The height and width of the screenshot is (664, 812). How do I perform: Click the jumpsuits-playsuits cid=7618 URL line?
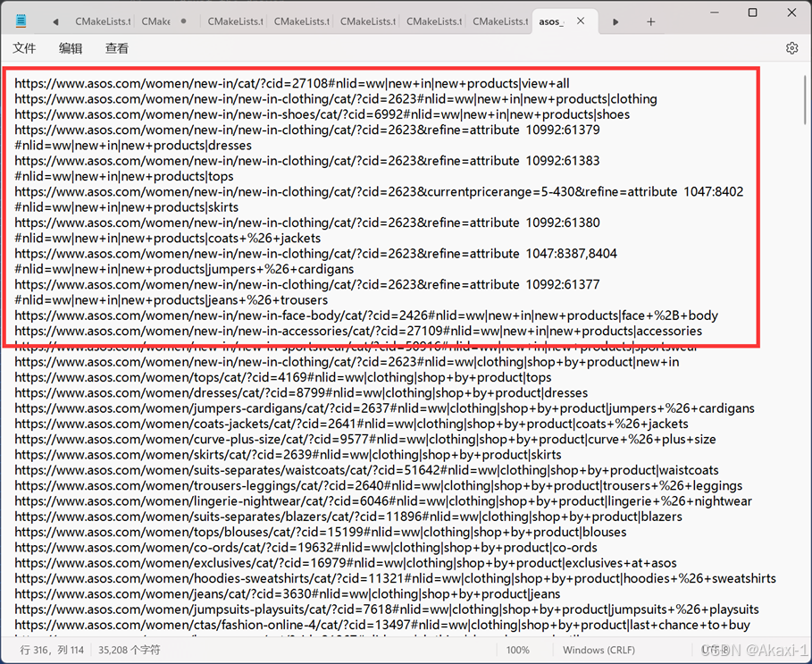(387, 609)
